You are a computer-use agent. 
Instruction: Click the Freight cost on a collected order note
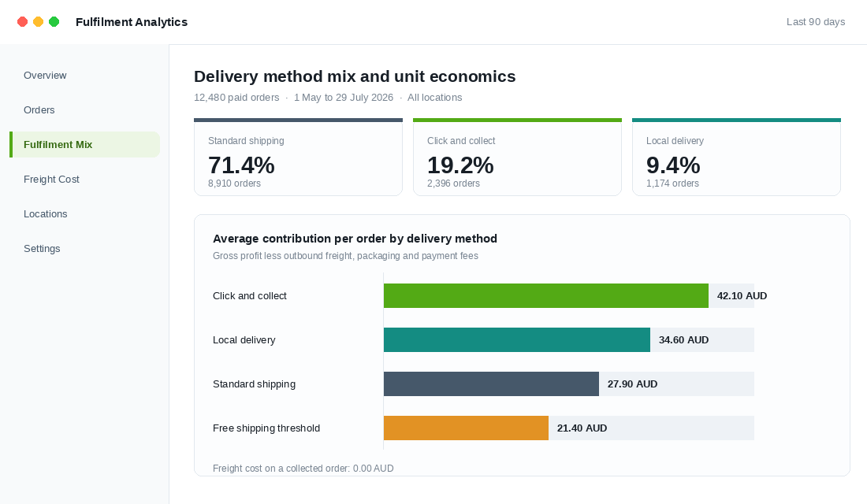(303, 469)
